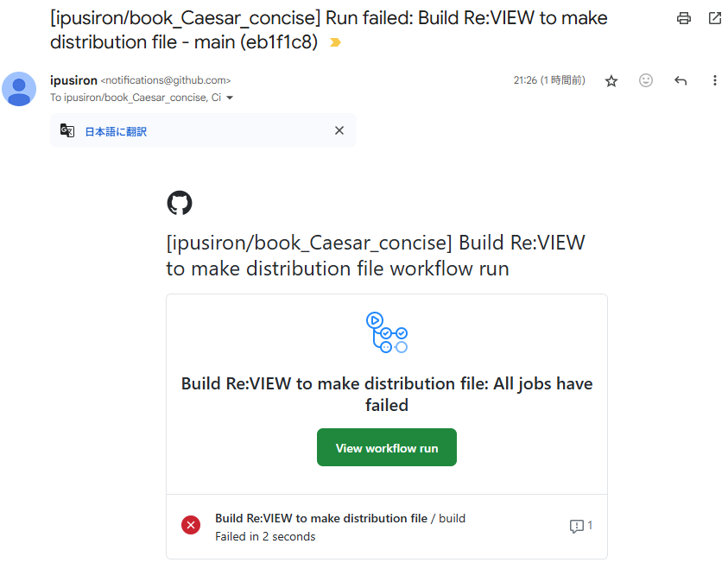
Task: View the annotations icon showing 1
Action: pyautogui.click(x=581, y=526)
